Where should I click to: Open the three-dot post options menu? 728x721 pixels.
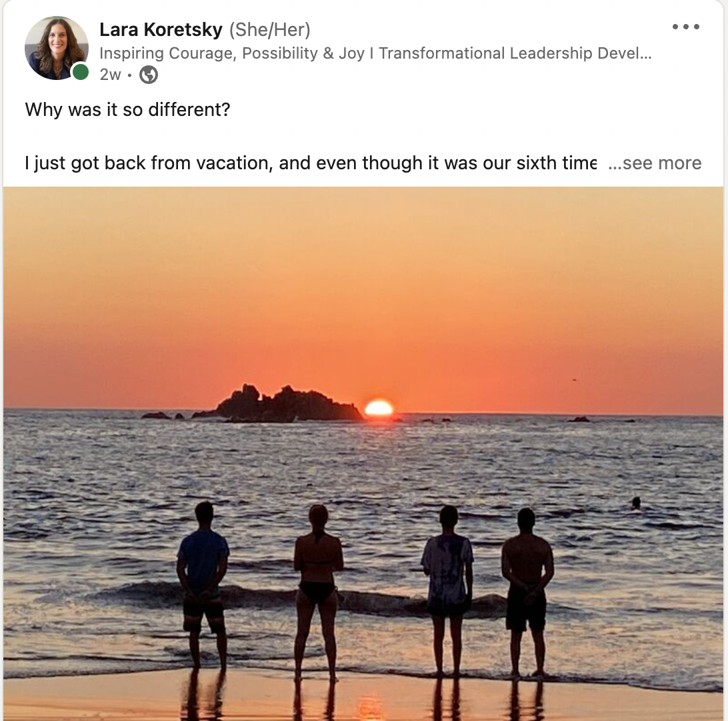coord(686,27)
